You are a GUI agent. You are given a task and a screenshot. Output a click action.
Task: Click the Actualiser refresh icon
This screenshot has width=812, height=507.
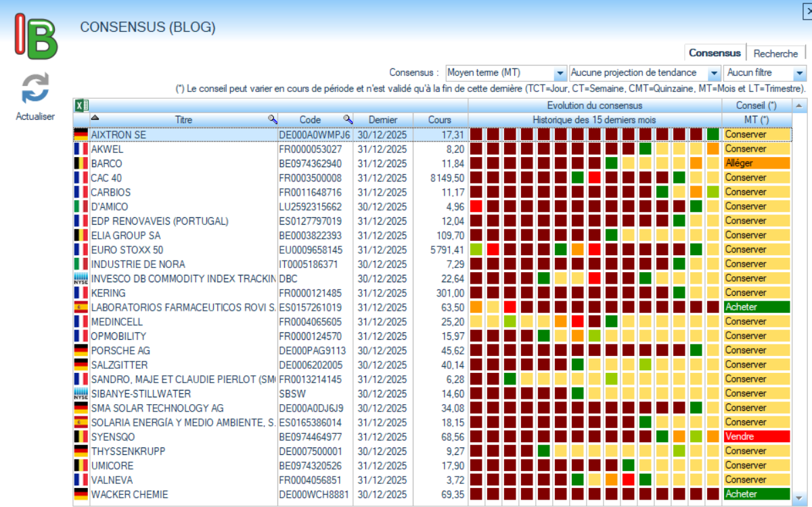point(35,89)
